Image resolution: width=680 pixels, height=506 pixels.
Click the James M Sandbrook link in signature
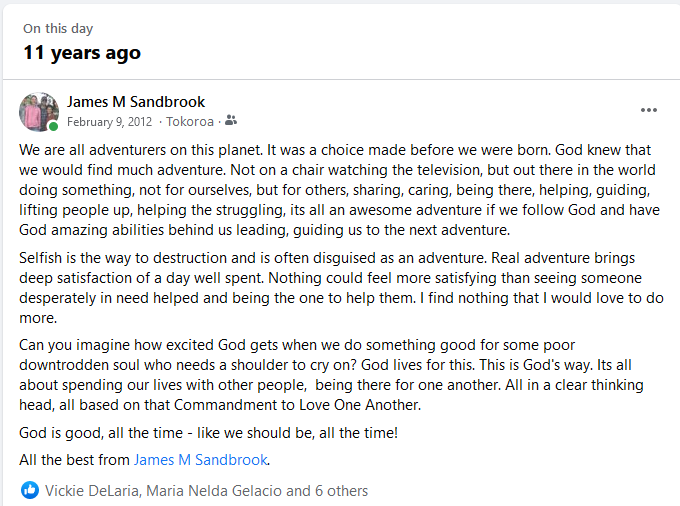pos(201,460)
